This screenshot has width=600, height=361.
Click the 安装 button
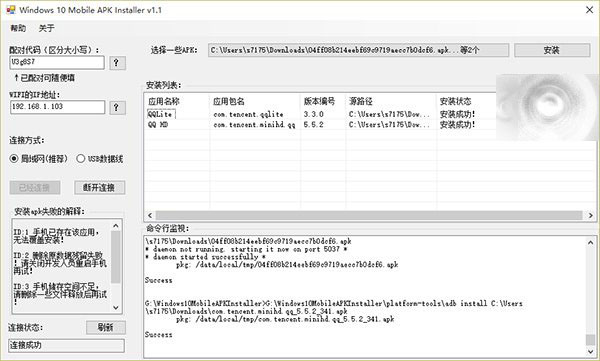[x=552, y=50]
